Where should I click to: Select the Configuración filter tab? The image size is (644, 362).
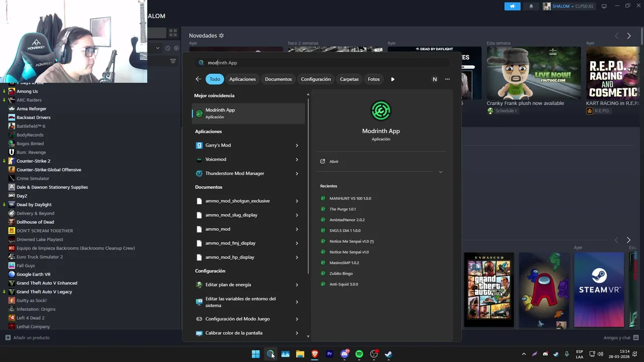[316, 79]
